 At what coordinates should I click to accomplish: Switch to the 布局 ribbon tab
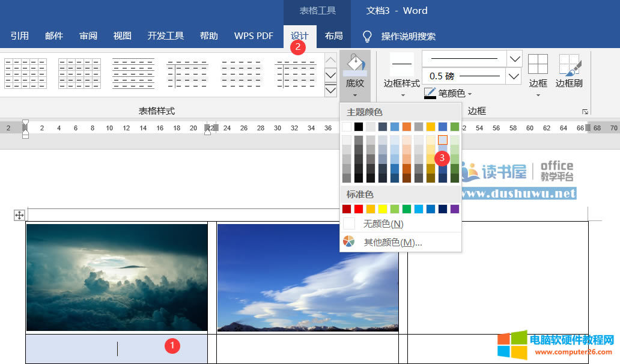point(334,35)
